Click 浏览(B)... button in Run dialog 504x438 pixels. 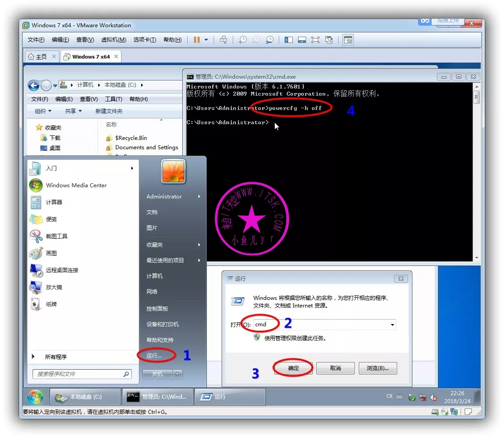[x=377, y=368]
